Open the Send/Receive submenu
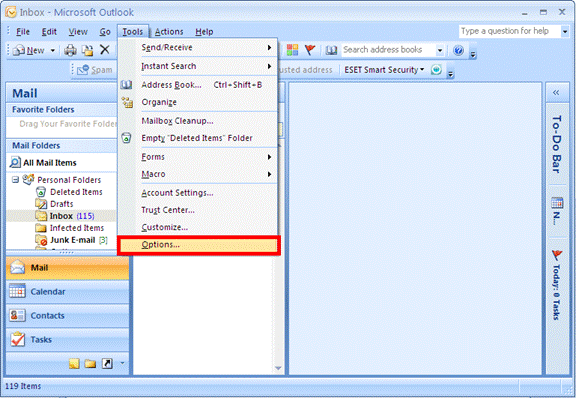Image resolution: width=576 pixels, height=398 pixels. coord(198,47)
